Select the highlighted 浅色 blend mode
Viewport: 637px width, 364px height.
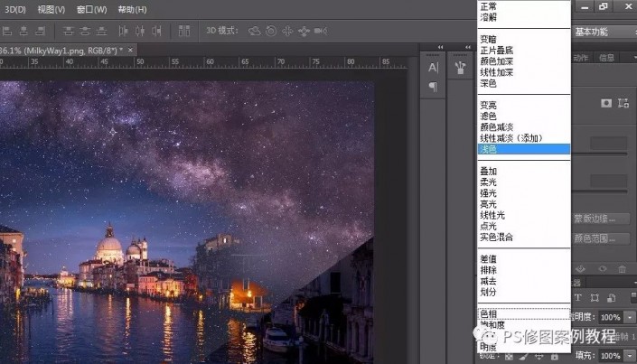click(x=524, y=149)
